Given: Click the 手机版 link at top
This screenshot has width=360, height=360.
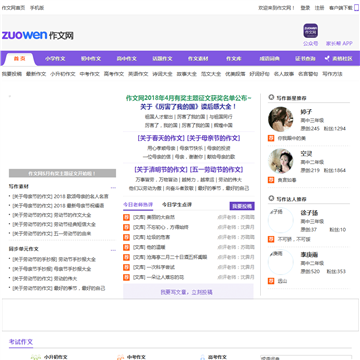Looking at the screenshot, I should coord(37,8).
